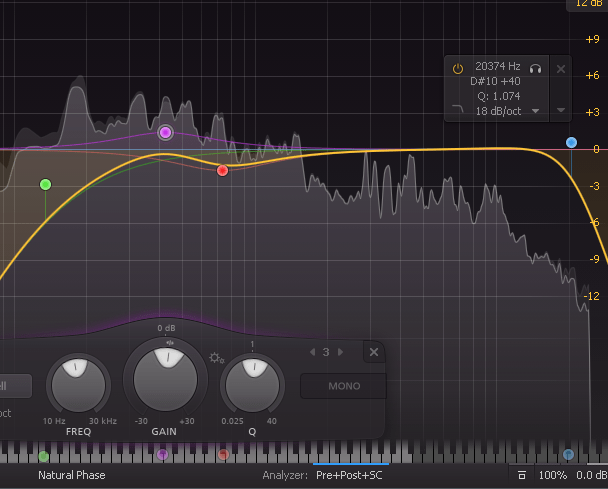Click the gain-Q interaction gear icon
This screenshot has height=489, width=608.
click(216, 357)
